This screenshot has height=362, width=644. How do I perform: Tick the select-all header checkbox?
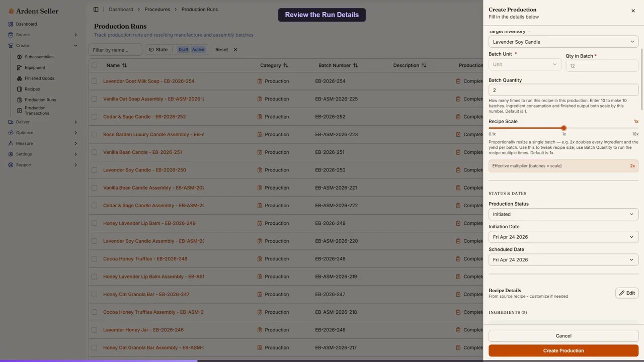[x=94, y=65]
